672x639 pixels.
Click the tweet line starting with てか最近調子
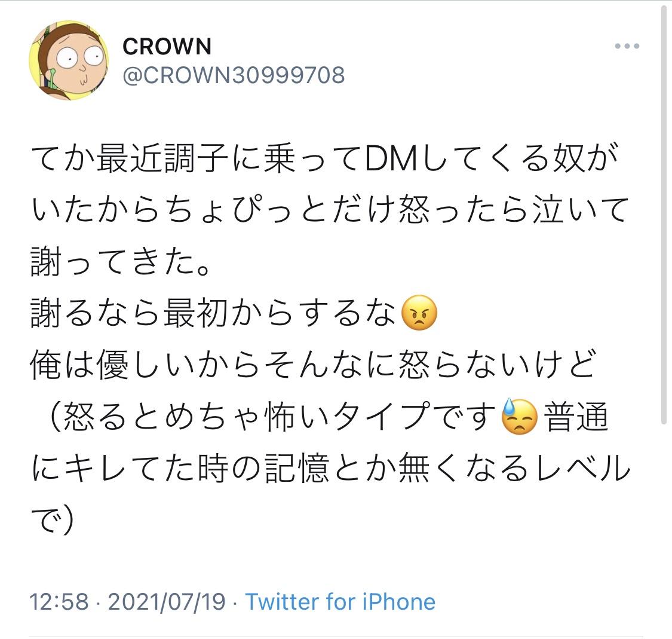tap(325, 158)
